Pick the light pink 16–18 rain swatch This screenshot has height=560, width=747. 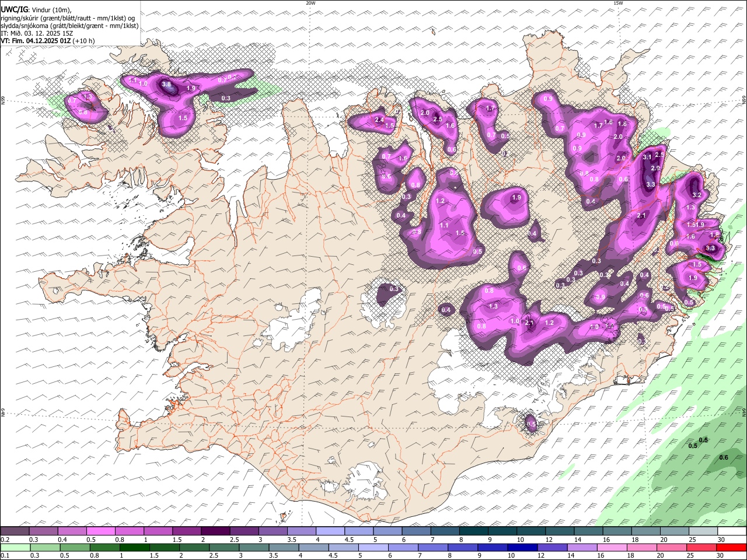612,548
